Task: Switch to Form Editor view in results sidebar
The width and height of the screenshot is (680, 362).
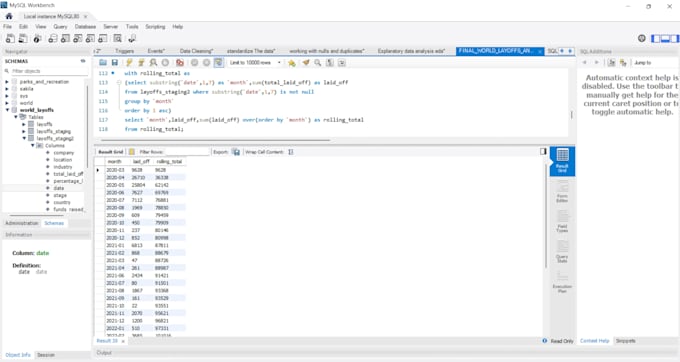Action: (562, 191)
